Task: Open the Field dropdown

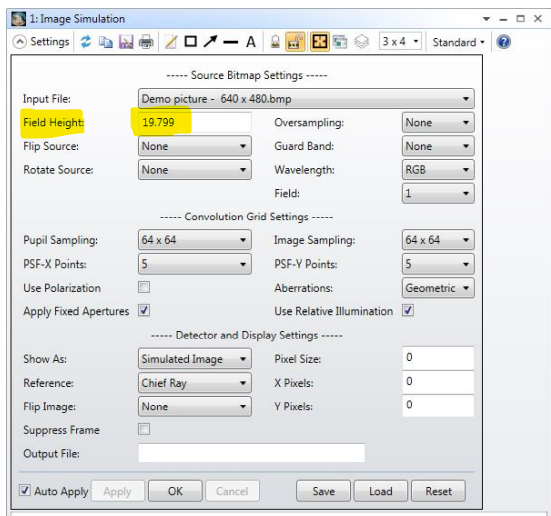Action: (438, 193)
